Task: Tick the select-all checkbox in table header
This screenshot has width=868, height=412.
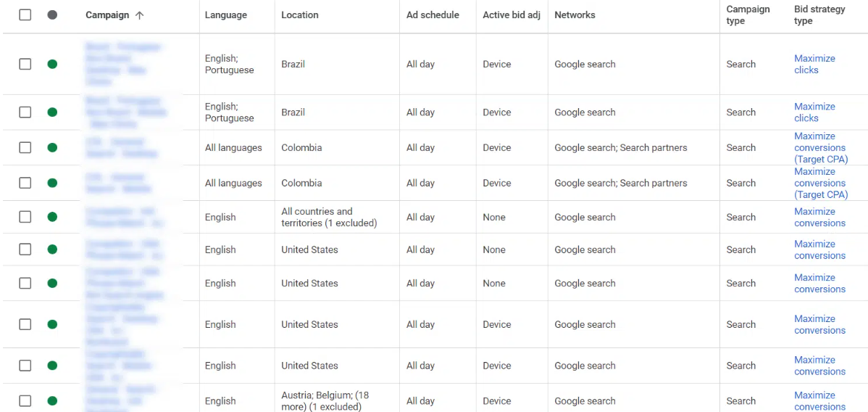Action: [25, 15]
